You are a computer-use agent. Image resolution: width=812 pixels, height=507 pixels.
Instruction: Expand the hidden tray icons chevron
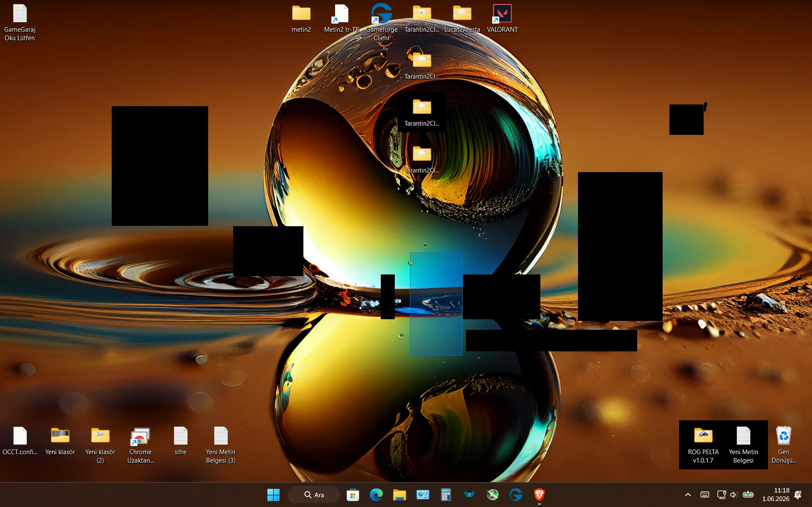pos(688,495)
